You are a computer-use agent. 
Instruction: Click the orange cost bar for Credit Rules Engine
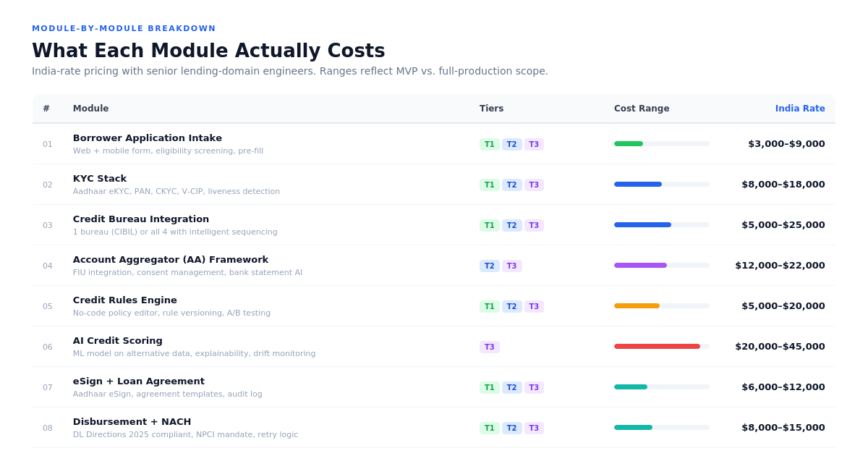point(637,305)
